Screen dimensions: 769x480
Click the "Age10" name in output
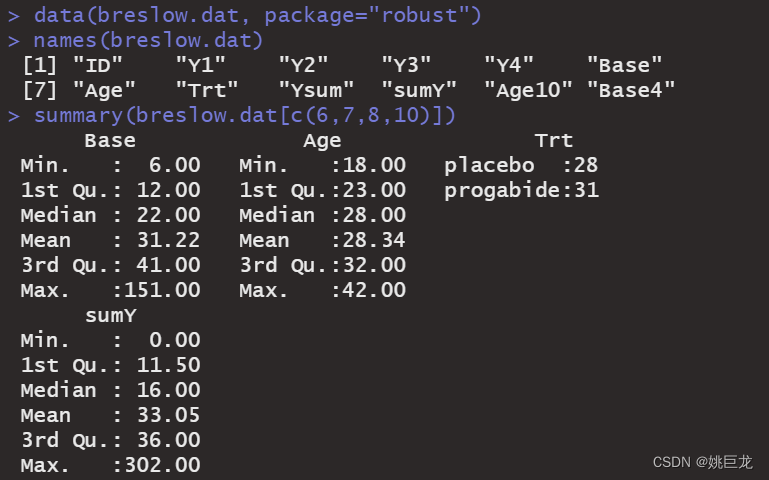pyautogui.click(x=528, y=90)
